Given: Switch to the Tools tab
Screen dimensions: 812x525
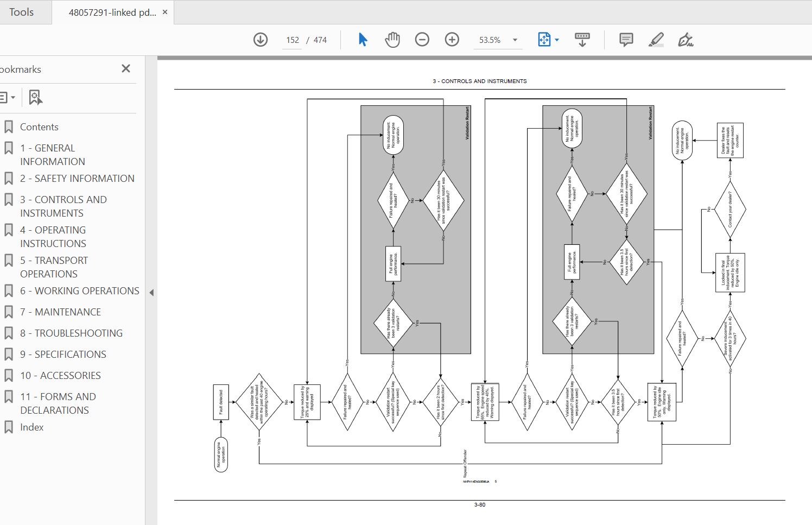Looking at the screenshot, I should point(22,12).
